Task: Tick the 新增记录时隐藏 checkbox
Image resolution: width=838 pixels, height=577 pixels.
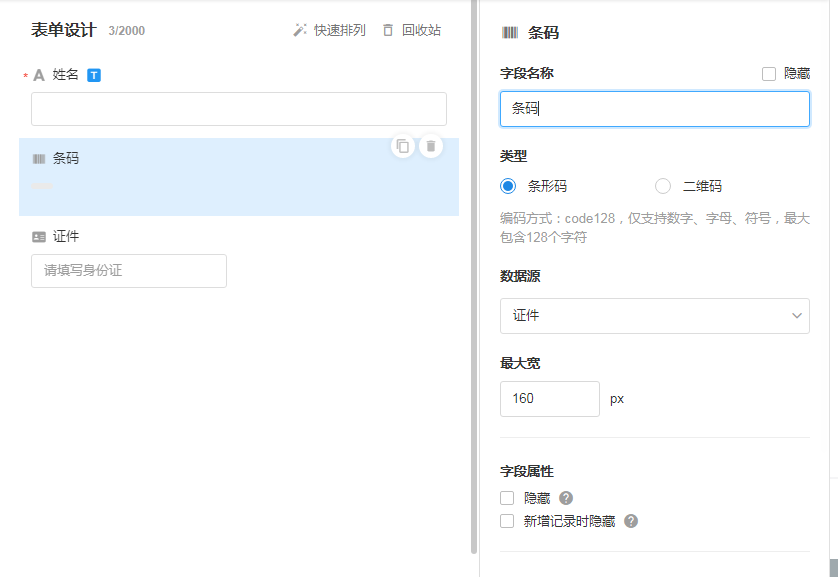Action: pos(507,521)
